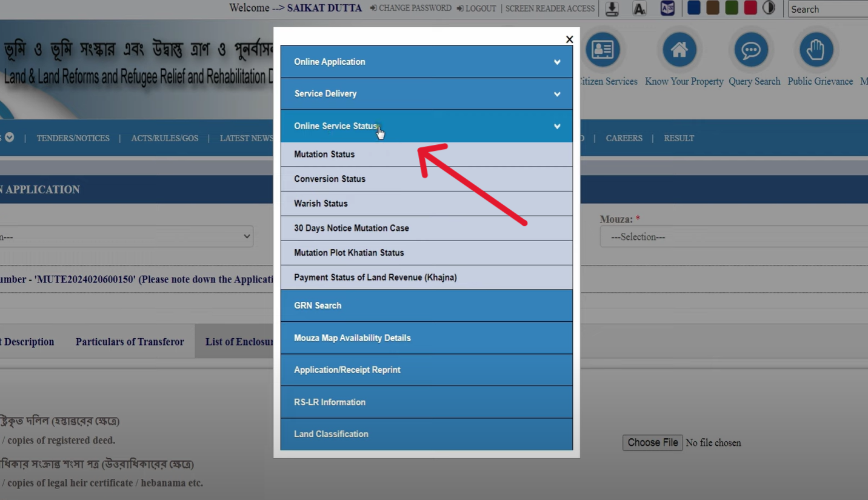868x500 pixels.
Task: Expand the Service Delivery accordion
Action: 426,94
